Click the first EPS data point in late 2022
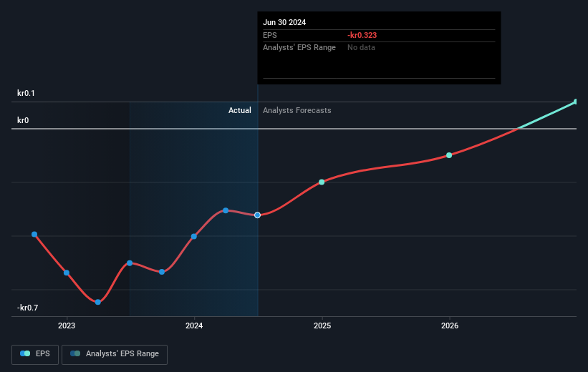 coord(34,235)
